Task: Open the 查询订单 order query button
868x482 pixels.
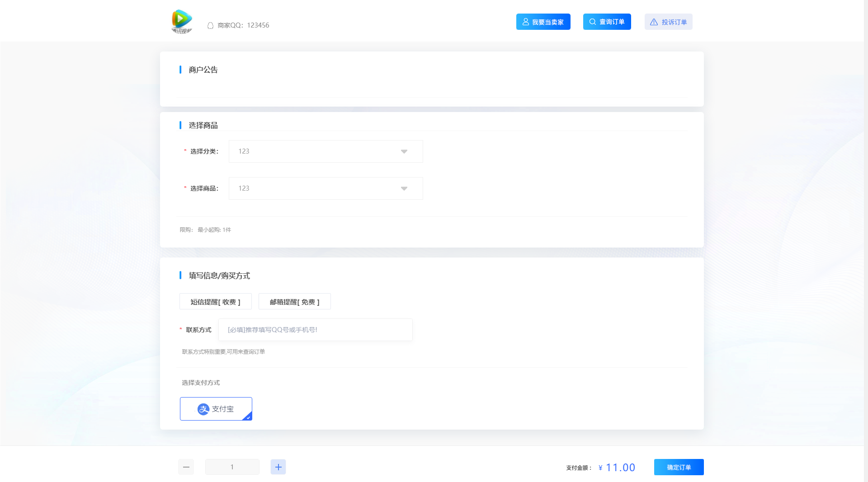Action: (x=607, y=22)
